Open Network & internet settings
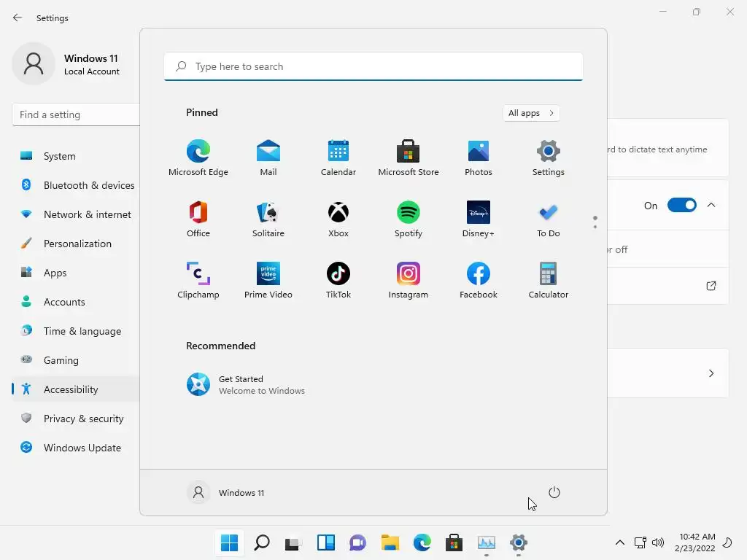The width and height of the screenshot is (747, 560). (76, 214)
